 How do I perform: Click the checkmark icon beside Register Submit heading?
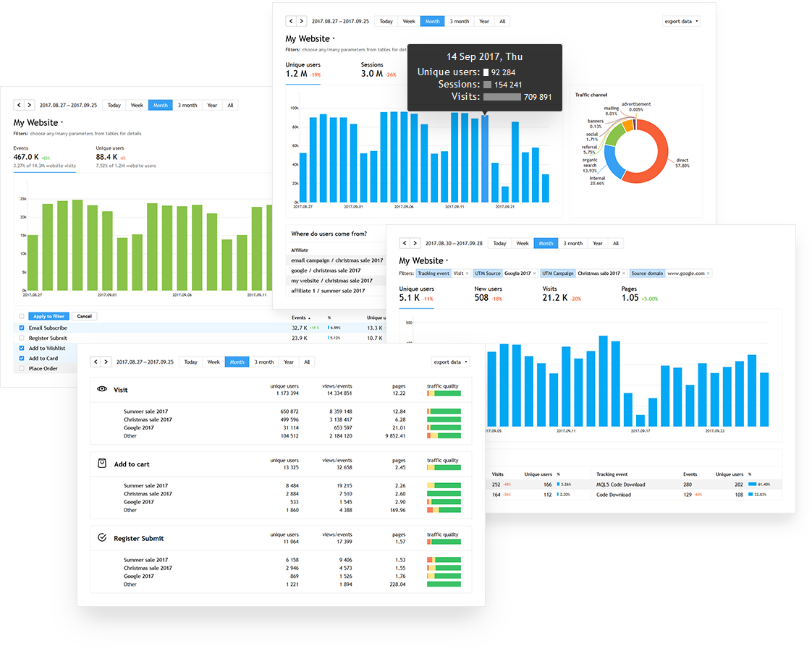(x=102, y=538)
